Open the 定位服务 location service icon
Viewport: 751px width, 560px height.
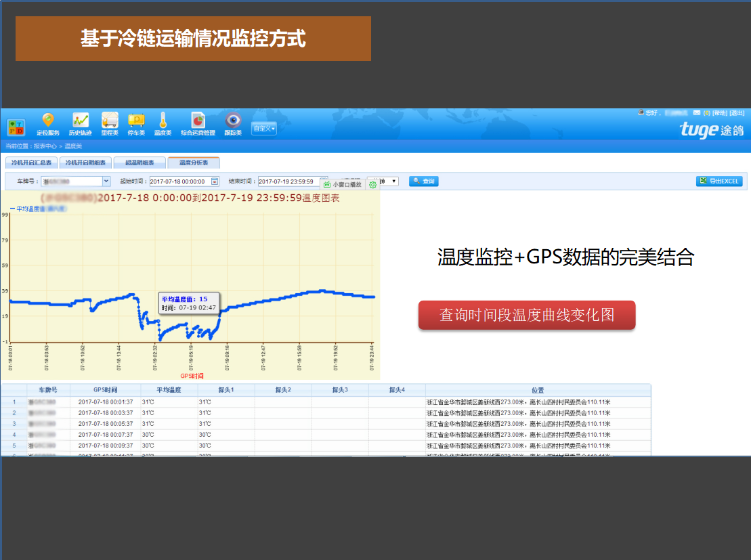(x=47, y=121)
